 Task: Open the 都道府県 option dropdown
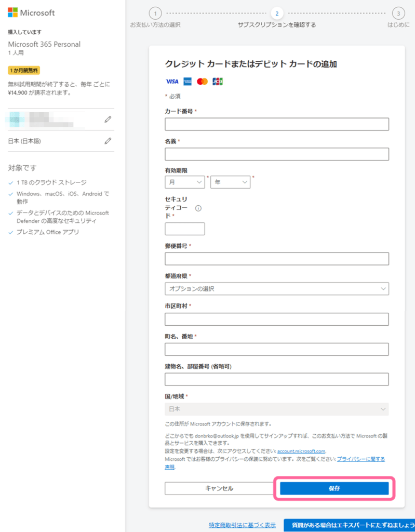[277, 289]
